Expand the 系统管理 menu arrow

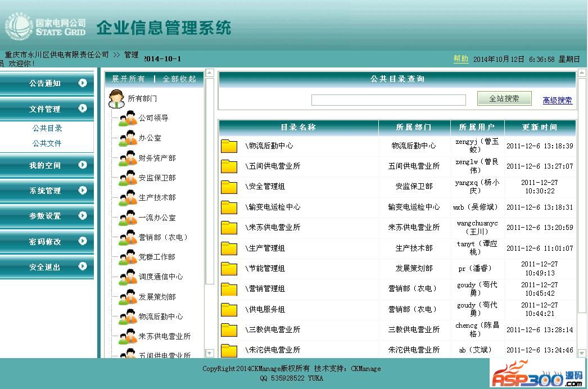pyautogui.click(x=83, y=190)
